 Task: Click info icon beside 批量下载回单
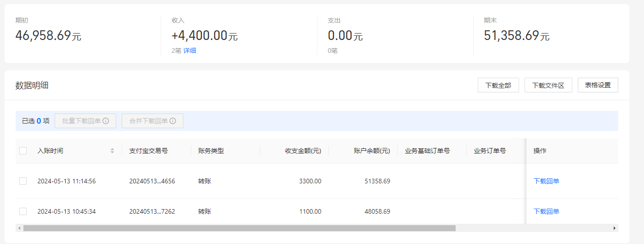(x=106, y=121)
